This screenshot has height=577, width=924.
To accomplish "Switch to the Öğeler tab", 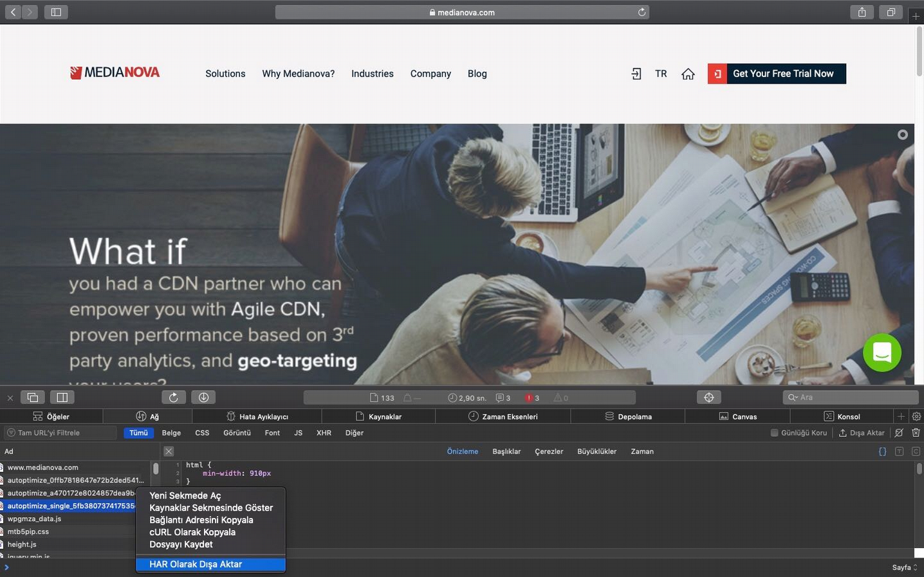I will [x=51, y=417].
